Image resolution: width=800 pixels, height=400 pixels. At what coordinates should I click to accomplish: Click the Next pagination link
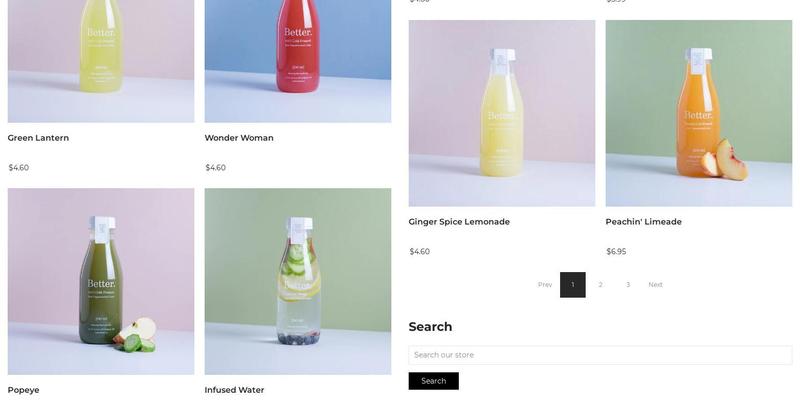[x=656, y=285]
